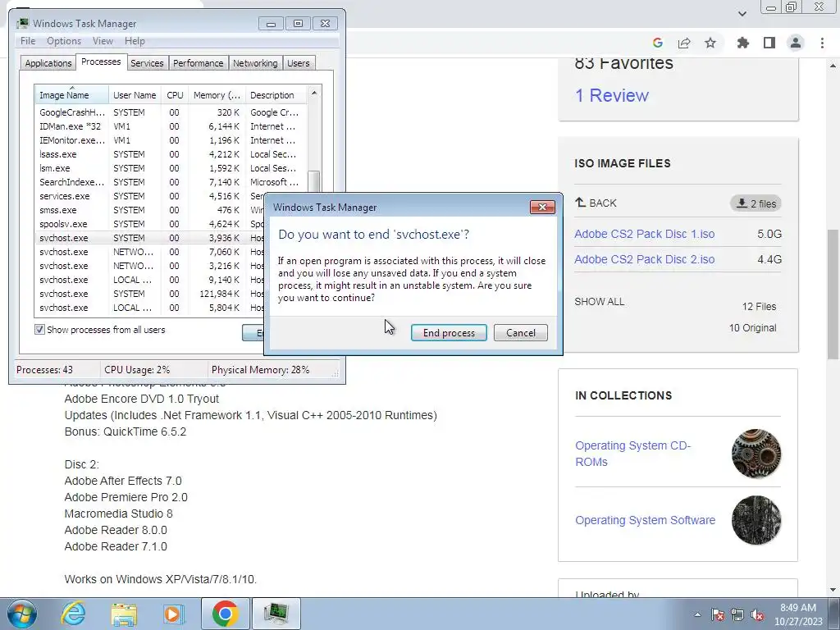Switch to Chrome on the taskbar
840x630 pixels.
(x=225, y=614)
